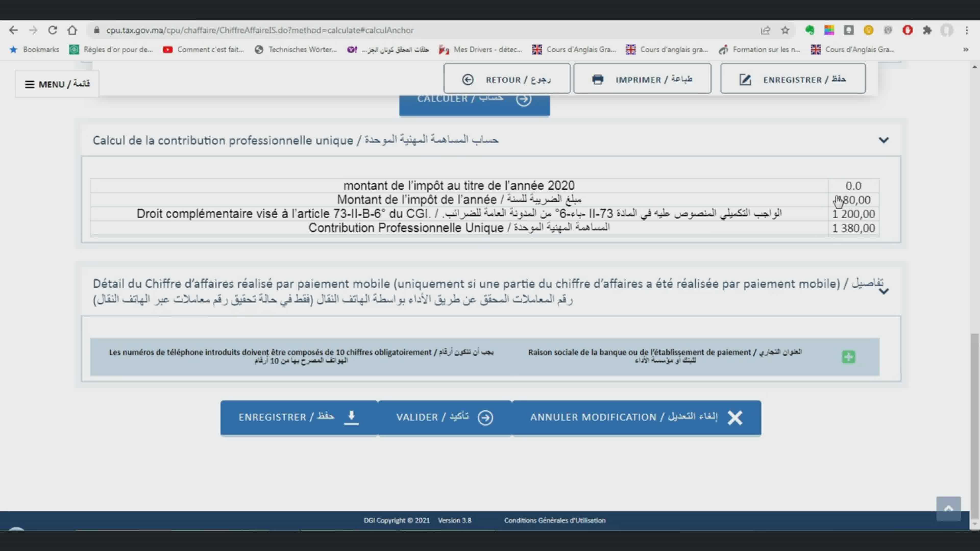Open the Comment c'est fait bookmark
This screenshot has width=980, height=551.
coord(203,49)
